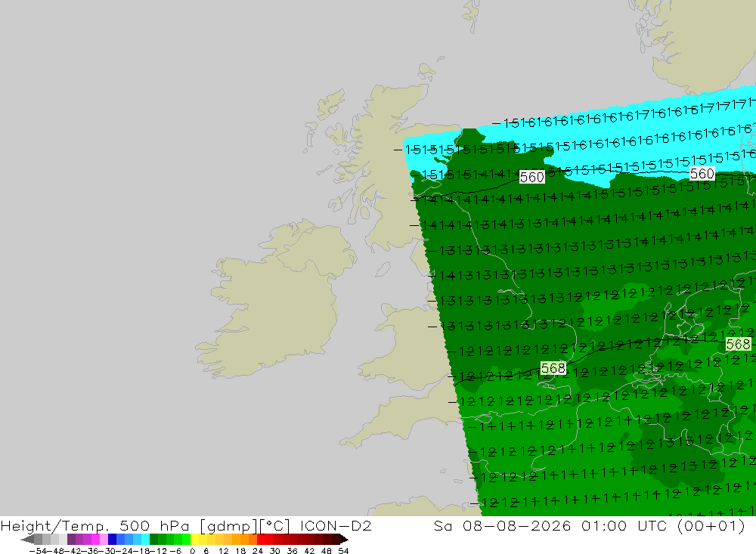756x554 pixels.
Task: Click the '(00+01)' forecast step text
Action: point(711,526)
